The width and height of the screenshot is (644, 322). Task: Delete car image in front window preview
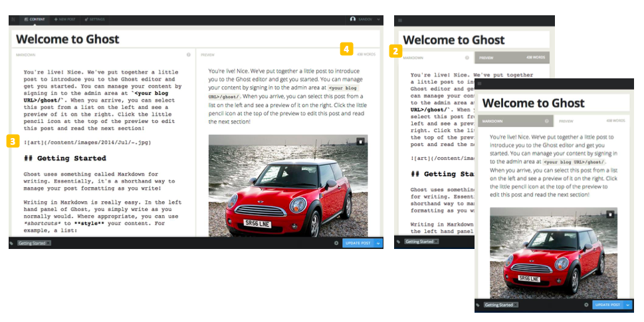pos(610,214)
